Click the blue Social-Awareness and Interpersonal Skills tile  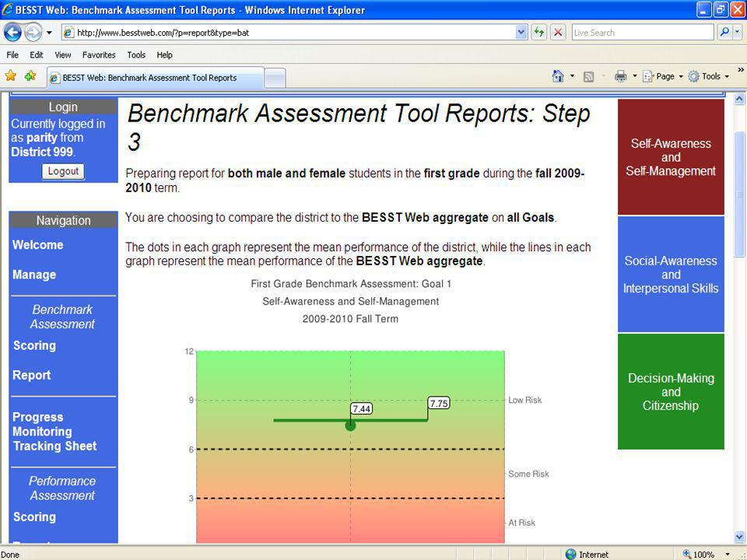tap(671, 275)
